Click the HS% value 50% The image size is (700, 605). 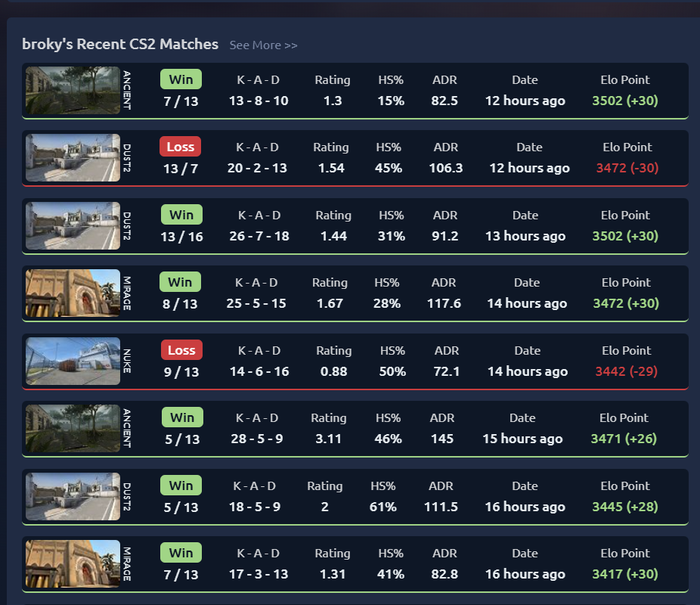[392, 371]
